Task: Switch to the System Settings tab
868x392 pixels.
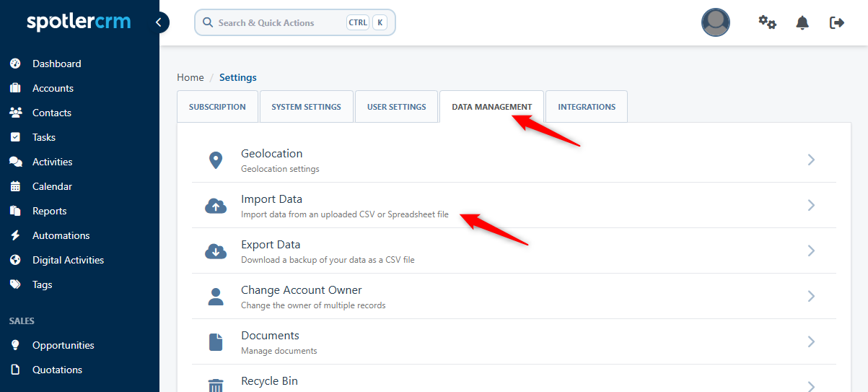Action: (306, 107)
